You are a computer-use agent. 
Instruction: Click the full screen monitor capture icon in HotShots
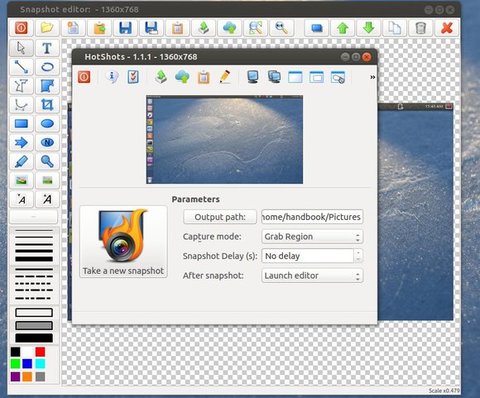[x=253, y=77]
